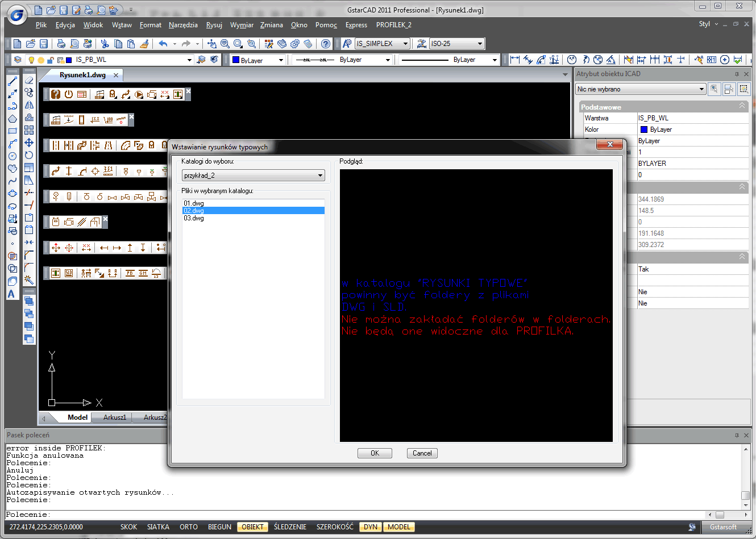Click the PROFILEK power icon
This screenshot has width=756, height=539.
coord(69,94)
